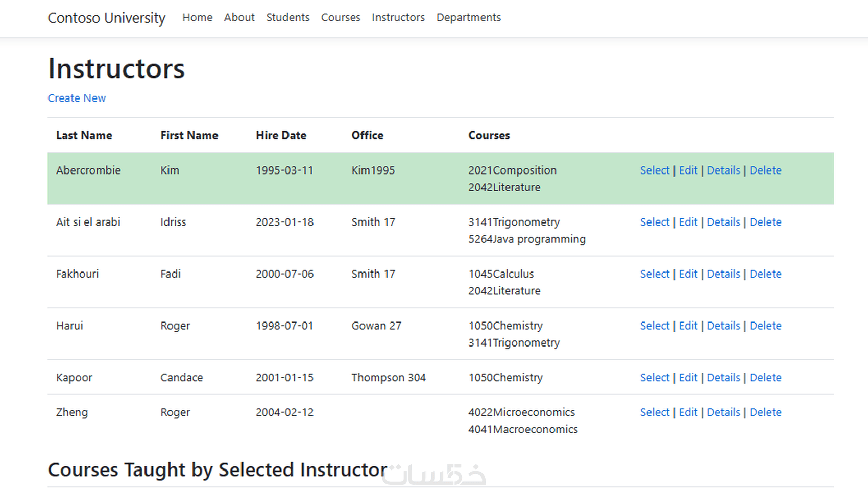Screen dimensions: 868x495
Task: Open Details for Kim Abercrombie
Action: click(x=723, y=170)
